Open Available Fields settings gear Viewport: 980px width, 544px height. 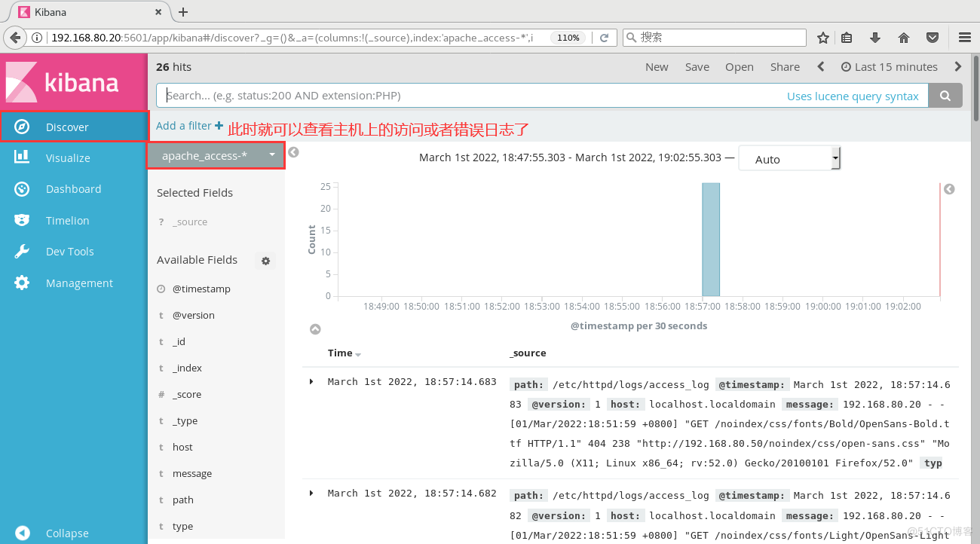(x=265, y=261)
